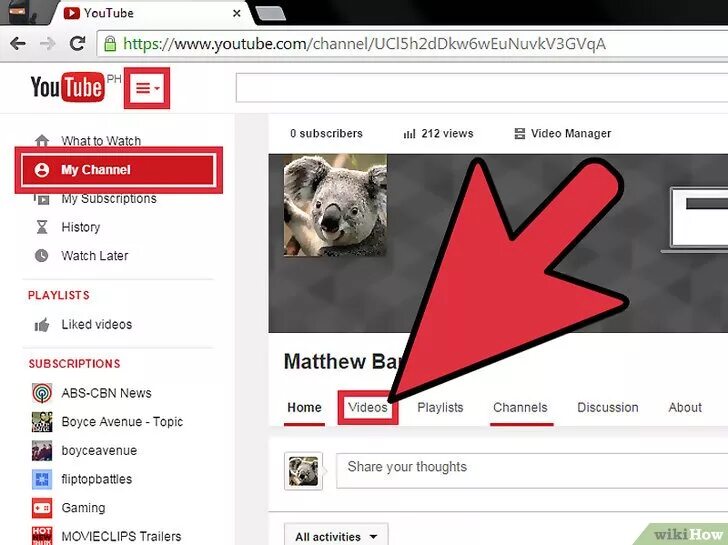Open My Subscriptions

click(109, 199)
